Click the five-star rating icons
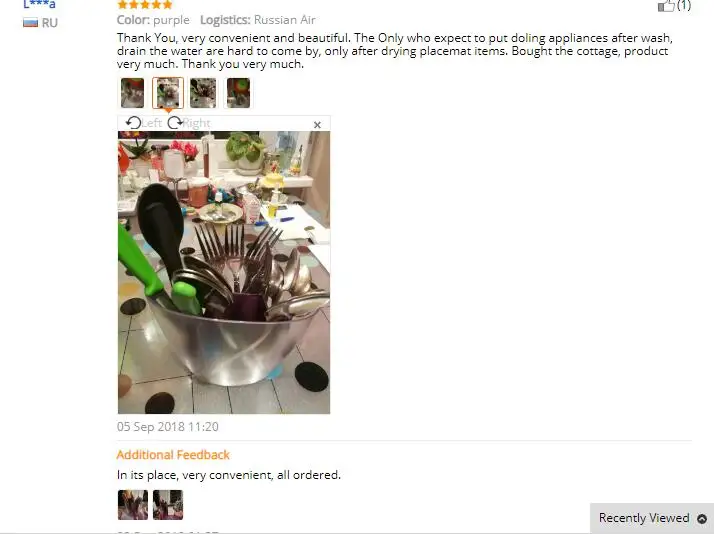 point(145,5)
